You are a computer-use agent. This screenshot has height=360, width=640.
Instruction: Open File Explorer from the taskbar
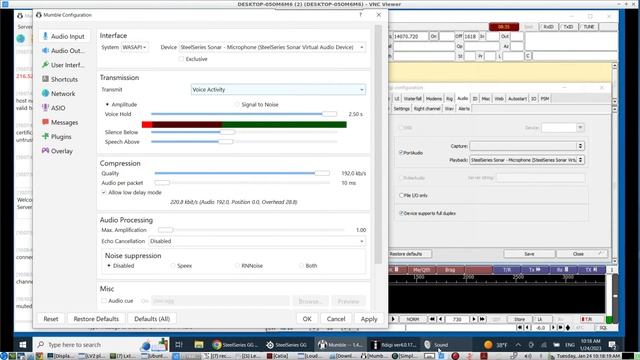[x=199, y=345]
